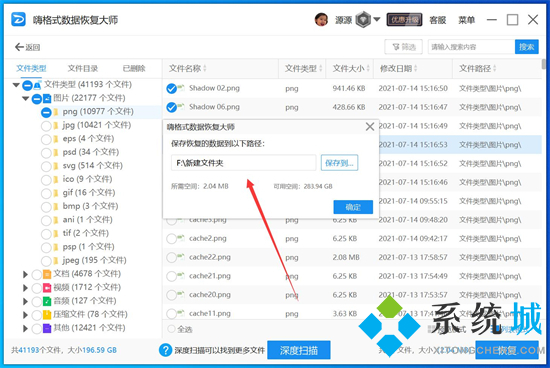550x368 pixels.
Task: Click the 搜索 search button
Action: pyautogui.click(x=526, y=47)
